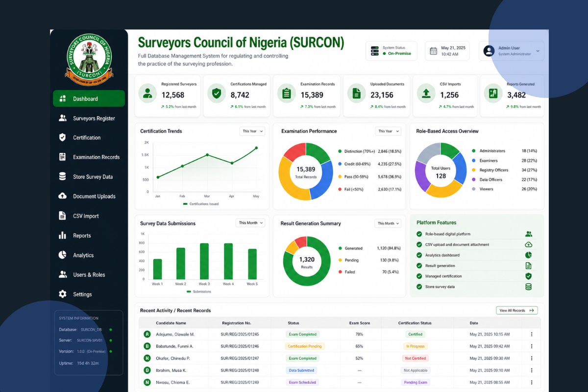Open row menu for Adejumo, Olawale M.
This screenshot has width=588, height=392.
(x=531, y=334)
